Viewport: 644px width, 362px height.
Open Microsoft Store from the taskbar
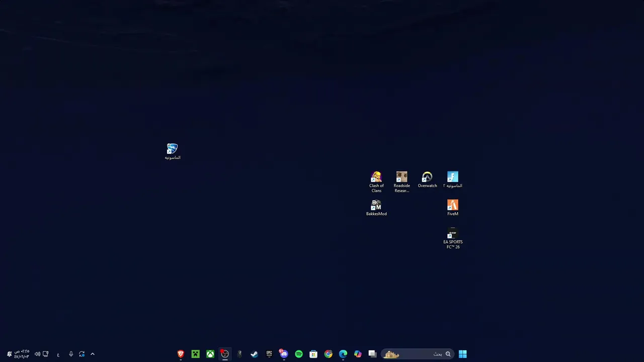click(313, 354)
